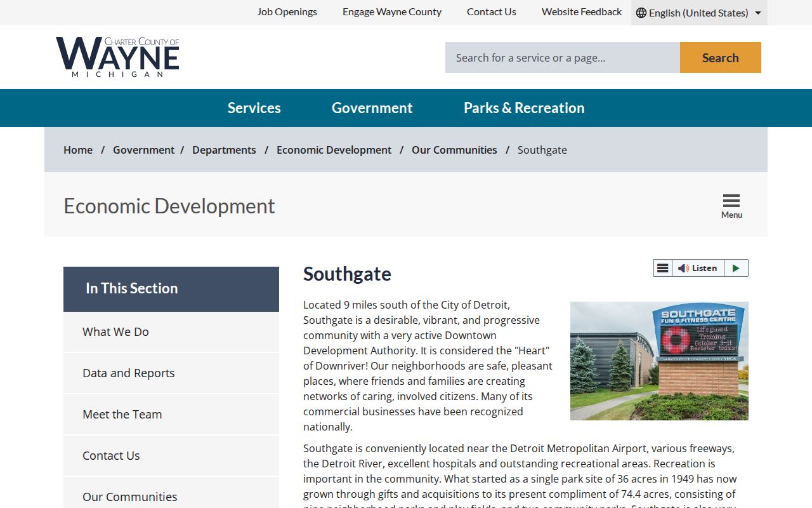Click the In This Section header
The width and height of the screenshot is (812, 508).
171,289
